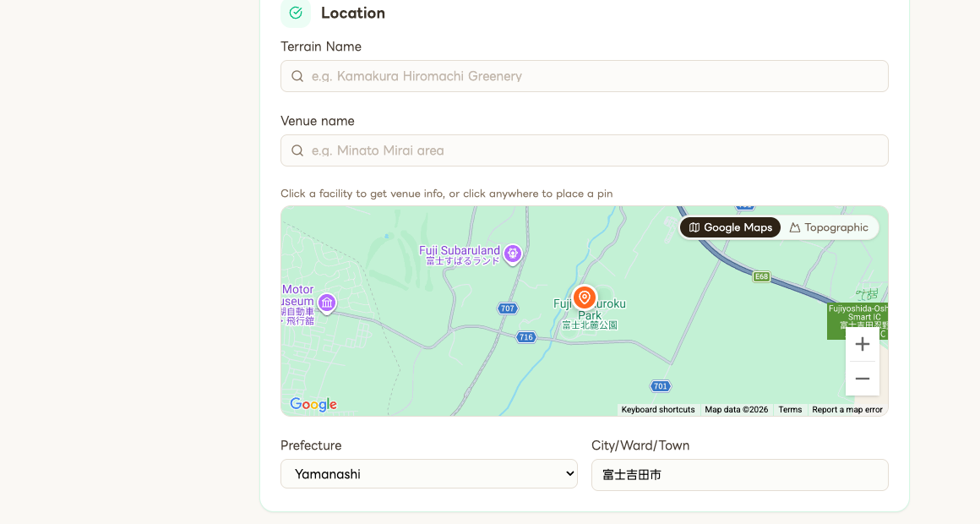This screenshot has width=980, height=524.
Task: Select the orange pin at Fuji Hokuroku Park
Action: 585,297
